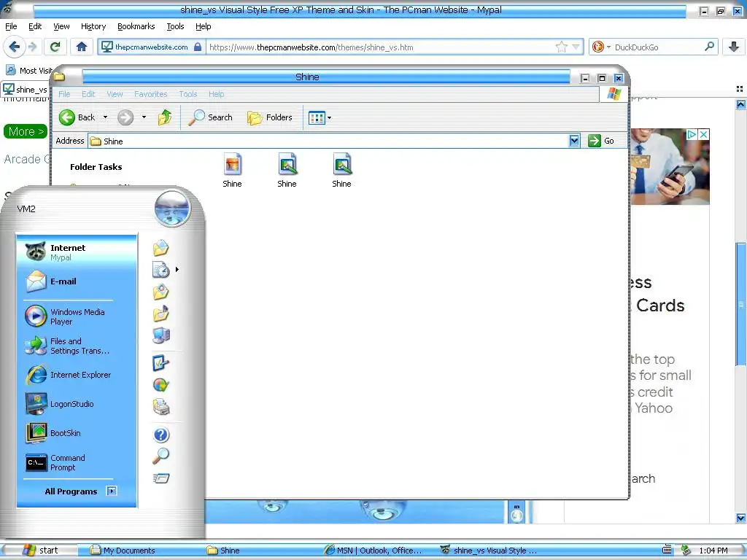Toggle Folders pane in Shine window

click(270, 117)
